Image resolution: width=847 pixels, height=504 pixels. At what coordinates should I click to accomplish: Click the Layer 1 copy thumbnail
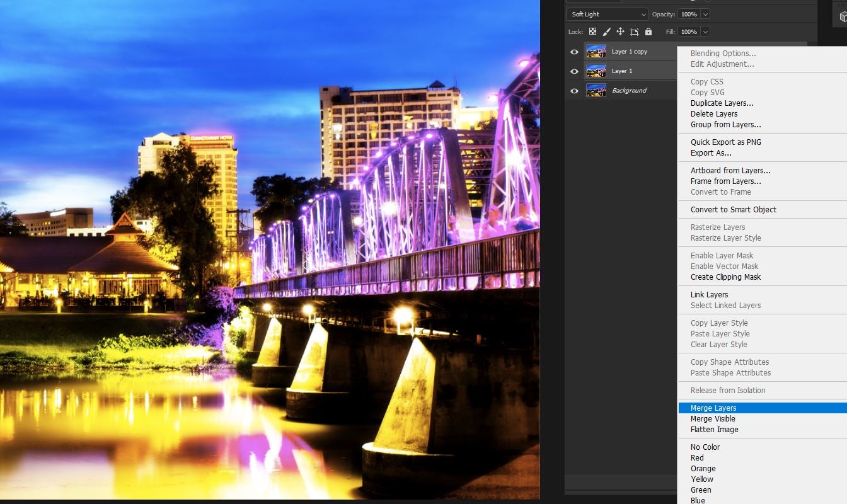tap(596, 51)
